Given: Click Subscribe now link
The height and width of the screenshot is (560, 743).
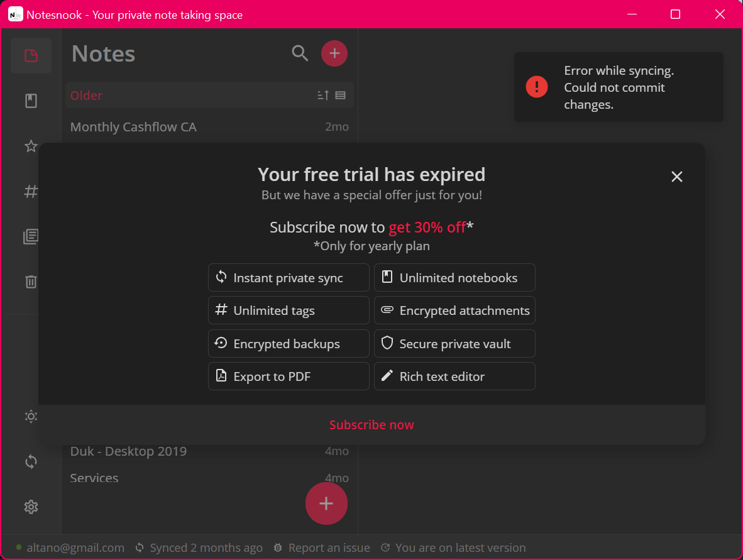Looking at the screenshot, I should click(371, 425).
